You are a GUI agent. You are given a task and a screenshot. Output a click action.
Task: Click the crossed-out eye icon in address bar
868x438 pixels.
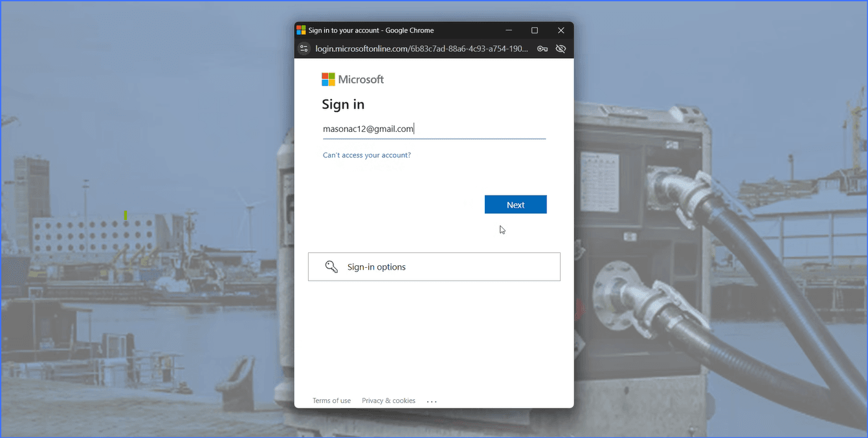[561, 49]
